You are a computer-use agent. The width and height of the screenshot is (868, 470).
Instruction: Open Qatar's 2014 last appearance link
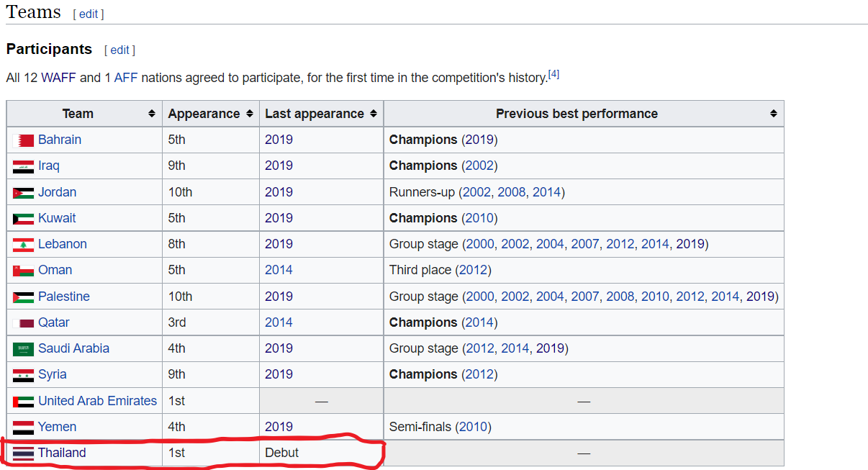point(279,322)
